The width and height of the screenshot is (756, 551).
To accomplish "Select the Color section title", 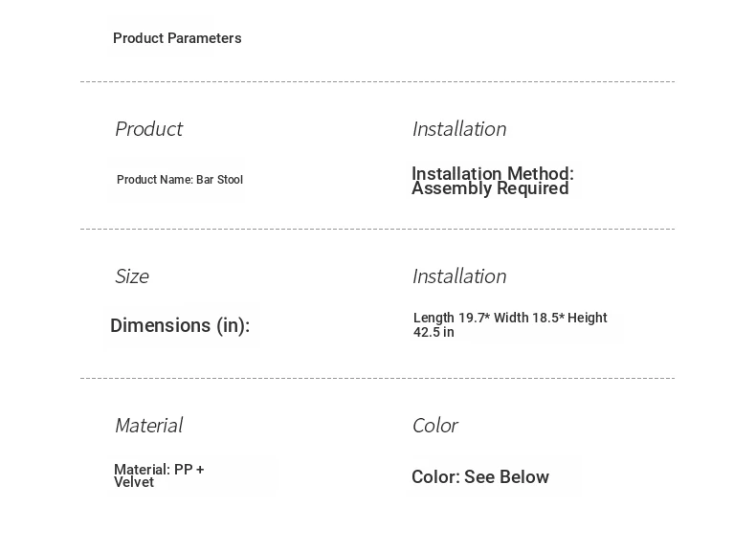I will (434, 425).
